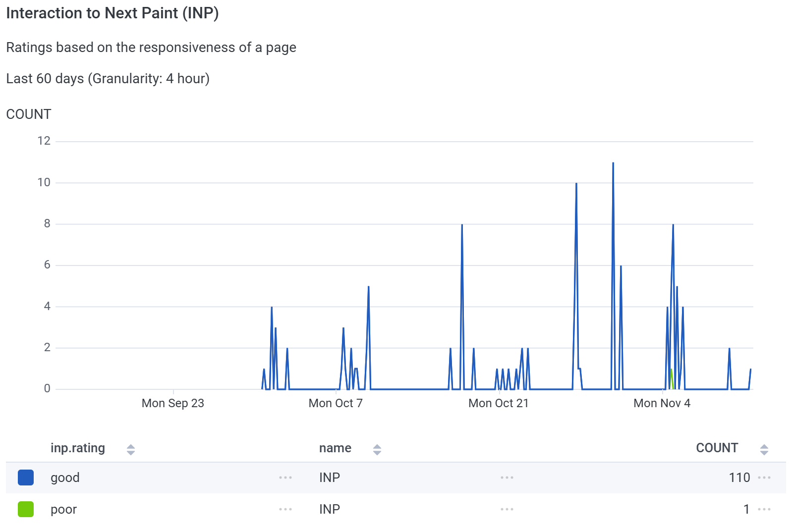Open ellipsis menu next to INP name in good row

point(507,478)
